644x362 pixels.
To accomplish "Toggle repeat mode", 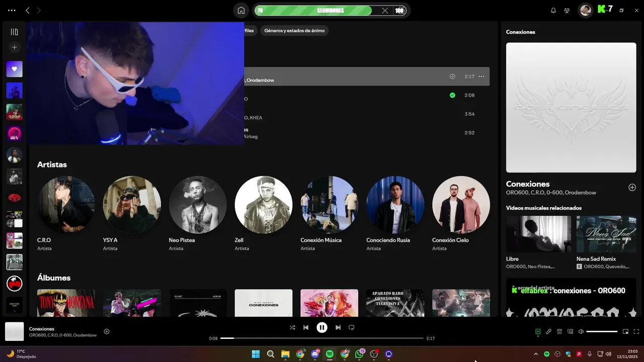I will 352,327.
